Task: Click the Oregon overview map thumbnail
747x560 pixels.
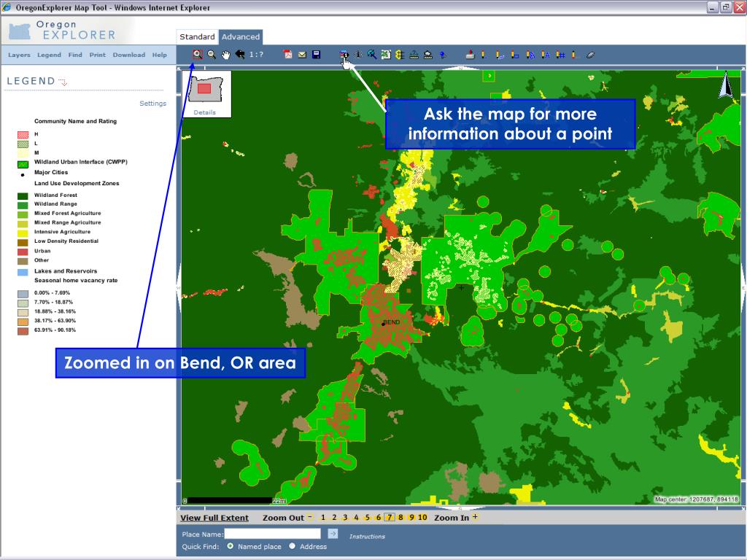Action: 205,90
